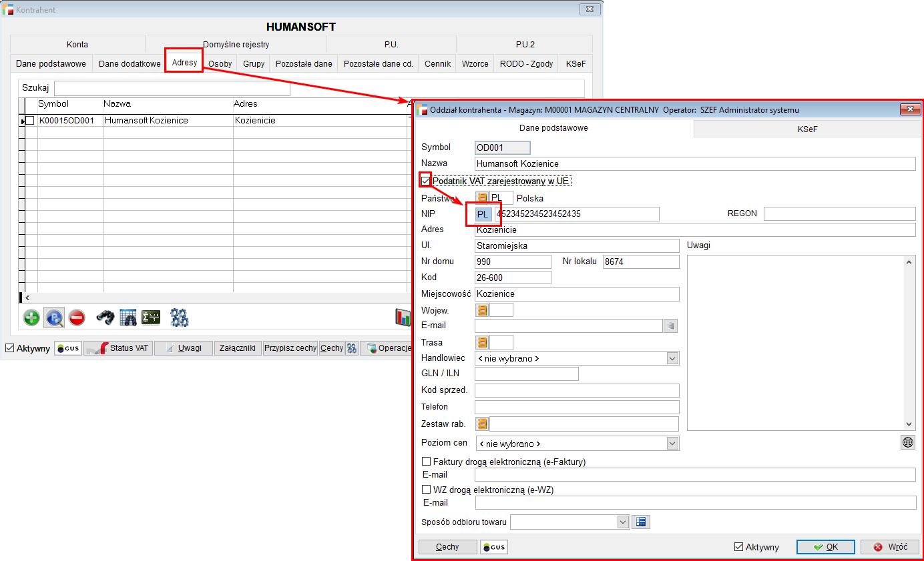Image resolution: width=924 pixels, height=561 pixels.
Task: Open the Osoby tab
Action: tap(220, 64)
